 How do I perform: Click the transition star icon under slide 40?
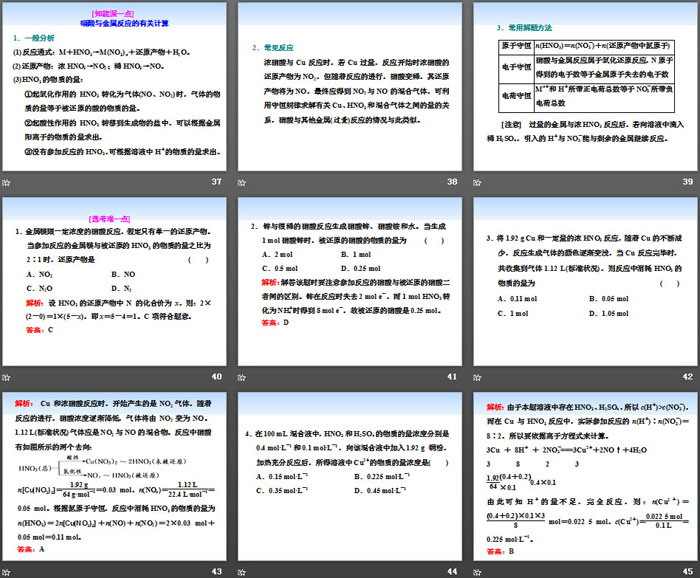coord(7,376)
